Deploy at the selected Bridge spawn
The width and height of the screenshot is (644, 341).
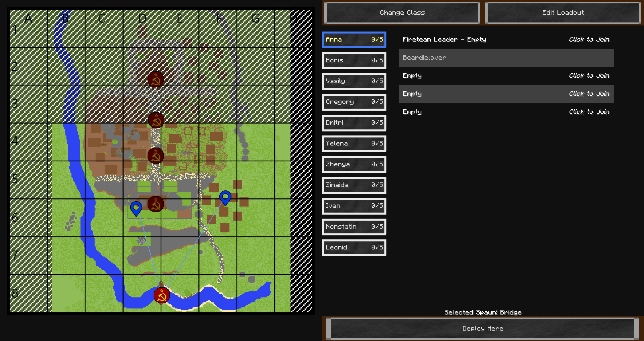point(483,329)
